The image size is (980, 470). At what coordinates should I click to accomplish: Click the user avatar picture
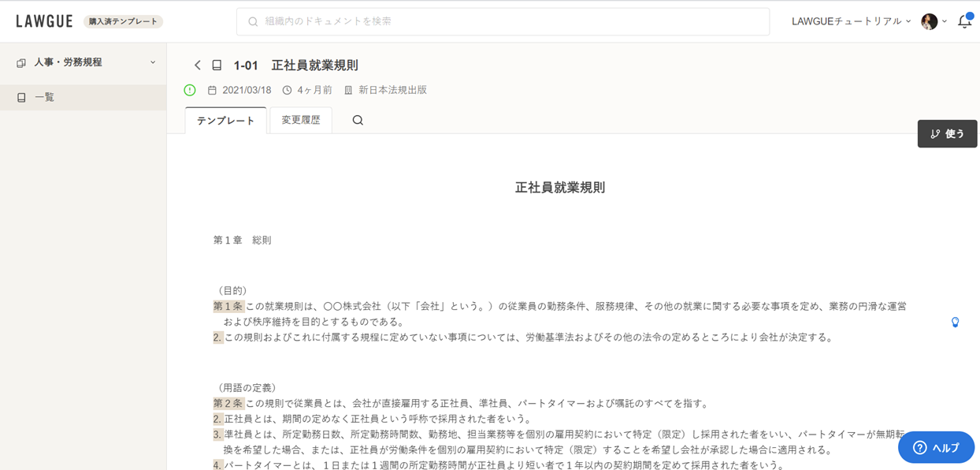pyautogui.click(x=930, y=21)
